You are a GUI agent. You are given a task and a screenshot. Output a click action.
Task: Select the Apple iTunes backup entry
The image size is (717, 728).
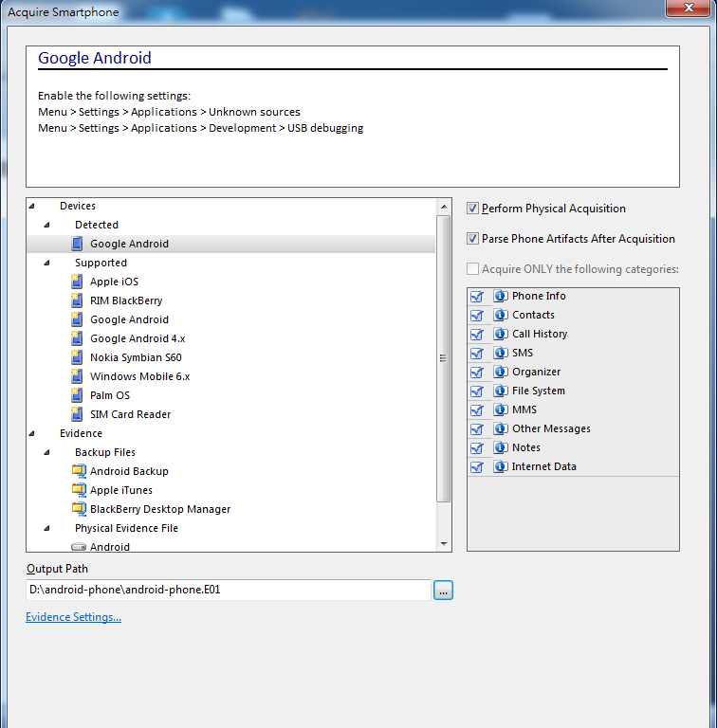(x=121, y=490)
